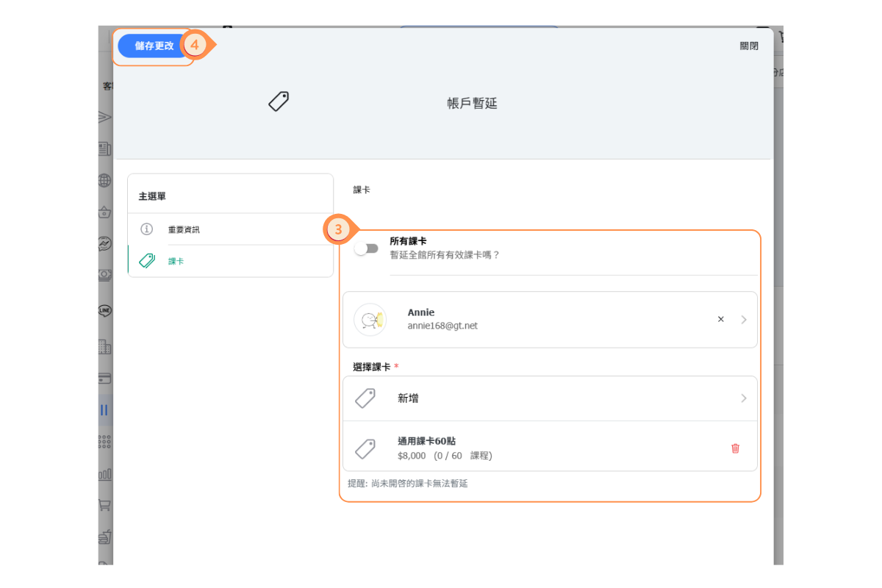Click the 儲存更改 save button
Viewport: 882px width, 588px height.
[x=154, y=46]
